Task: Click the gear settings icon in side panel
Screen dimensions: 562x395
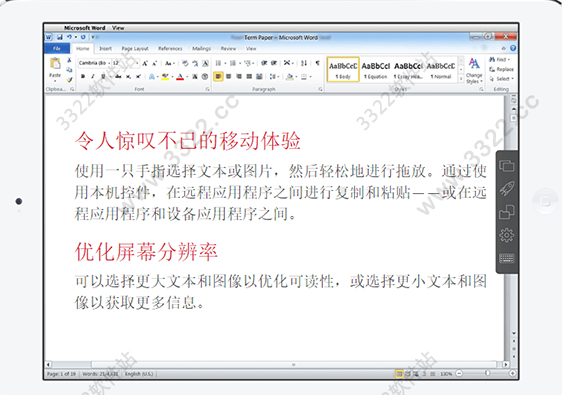Action: 506,235
